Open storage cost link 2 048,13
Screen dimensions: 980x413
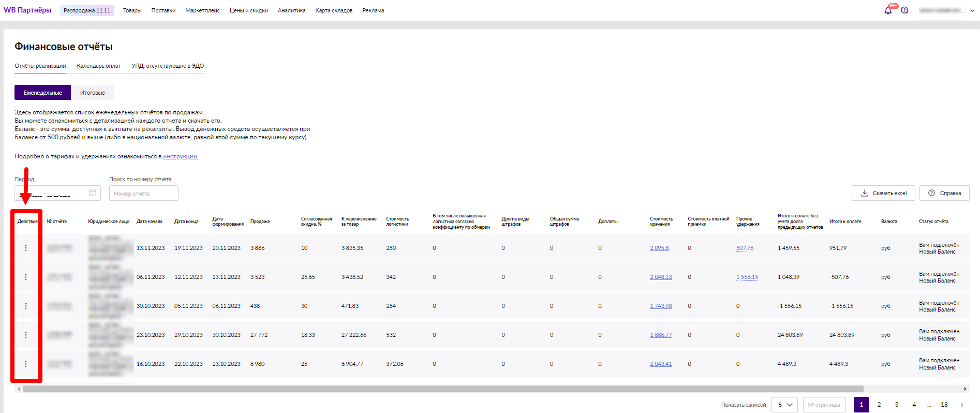pos(661,277)
